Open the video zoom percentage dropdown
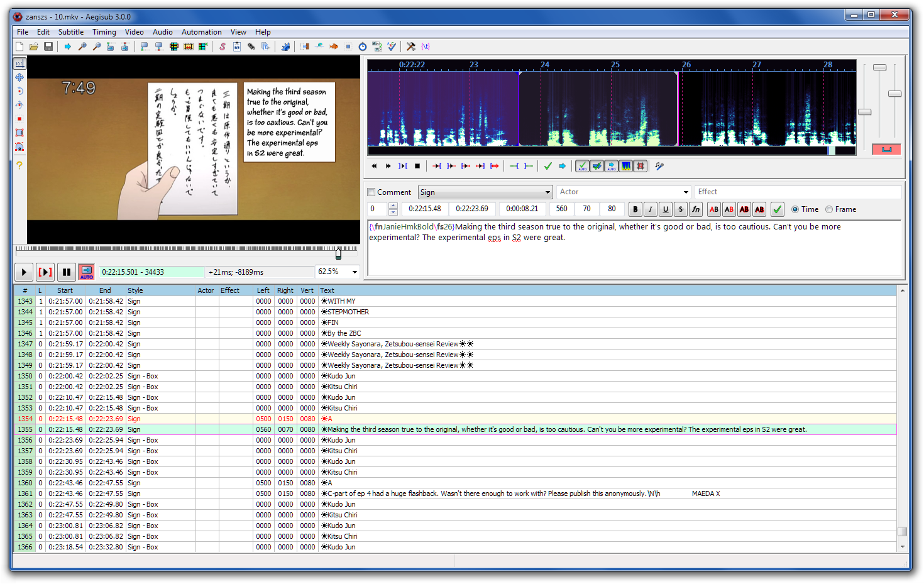924x584 pixels. tap(353, 272)
